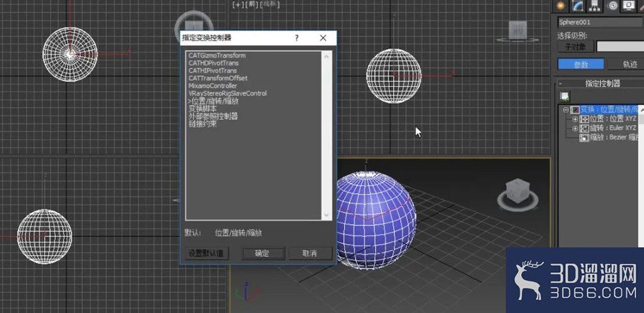Open the Display command panel tab
644x313 pixels.
[628, 6]
